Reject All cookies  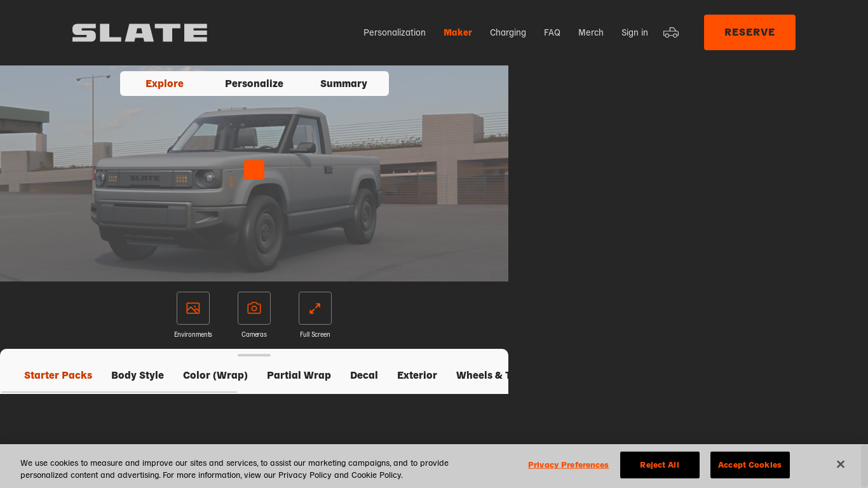tap(660, 465)
